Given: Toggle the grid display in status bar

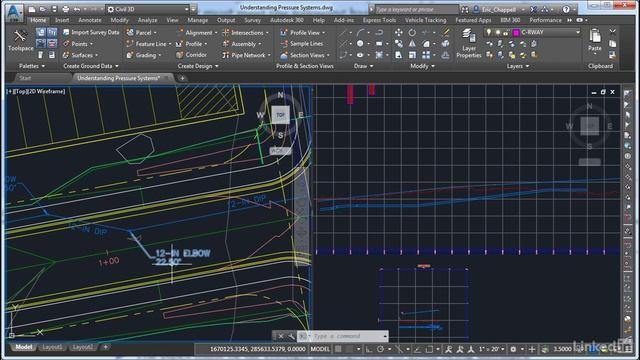Looking at the screenshot, I should [338, 349].
